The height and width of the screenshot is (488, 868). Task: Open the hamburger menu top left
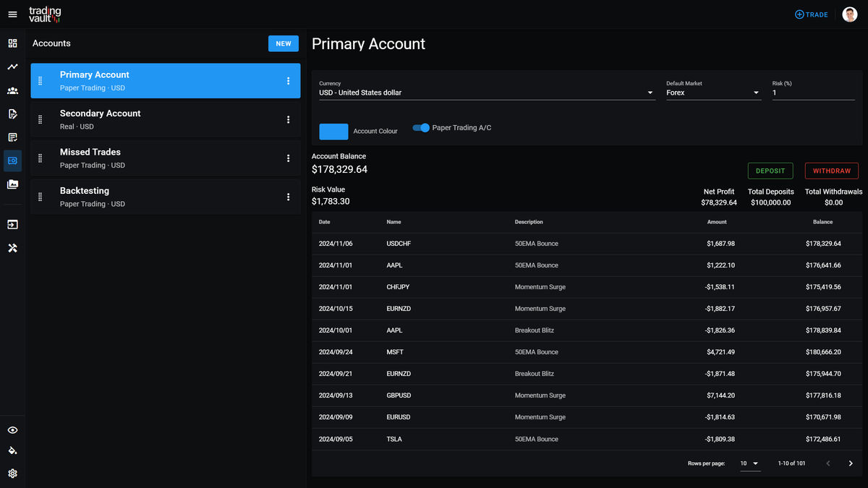[12, 14]
